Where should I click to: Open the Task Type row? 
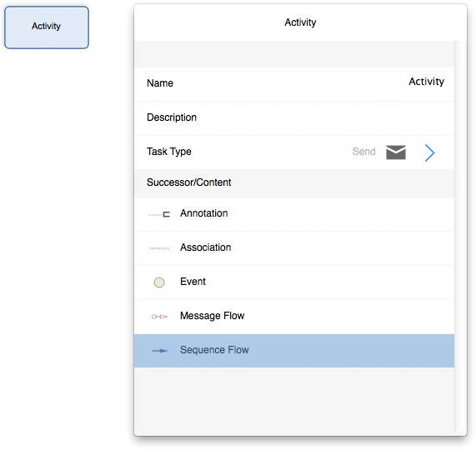[x=294, y=152]
